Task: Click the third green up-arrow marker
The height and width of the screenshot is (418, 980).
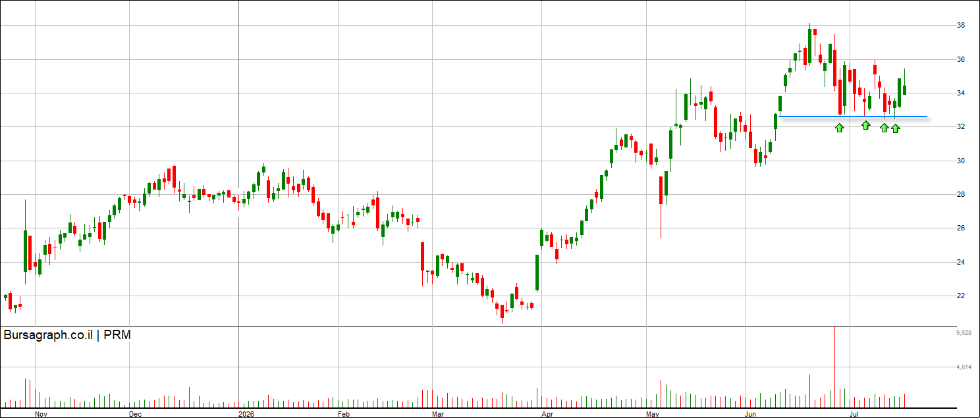Action: tap(885, 128)
